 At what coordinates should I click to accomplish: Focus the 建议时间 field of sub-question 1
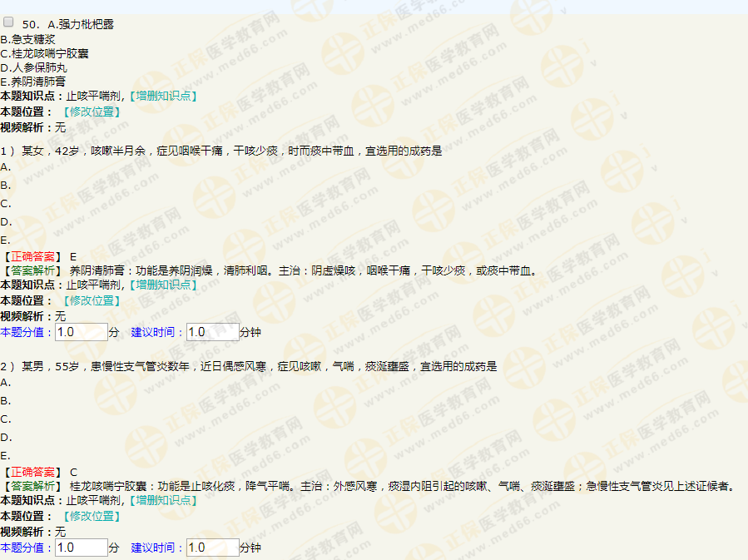click(212, 332)
